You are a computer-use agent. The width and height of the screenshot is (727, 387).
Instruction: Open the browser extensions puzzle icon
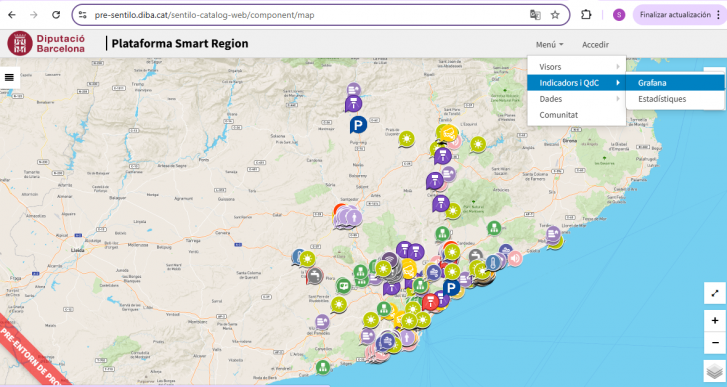(x=586, y=15)
